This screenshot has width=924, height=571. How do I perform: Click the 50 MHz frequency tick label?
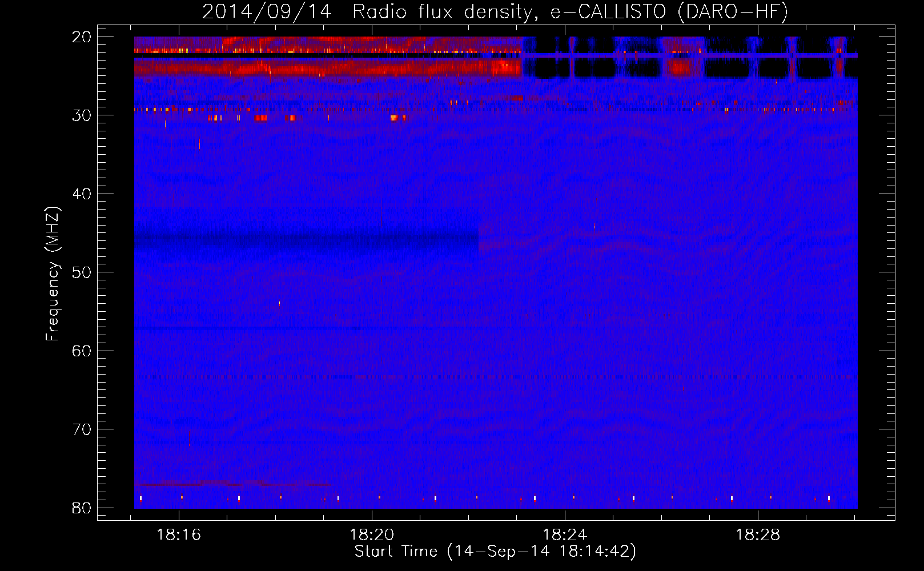82,272
